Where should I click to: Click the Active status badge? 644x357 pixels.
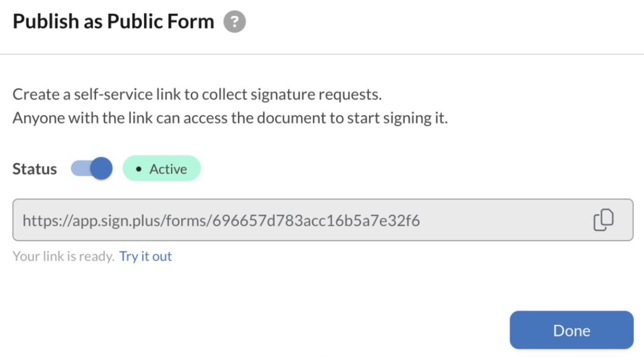pyautogui.click(x=162, y=169)
